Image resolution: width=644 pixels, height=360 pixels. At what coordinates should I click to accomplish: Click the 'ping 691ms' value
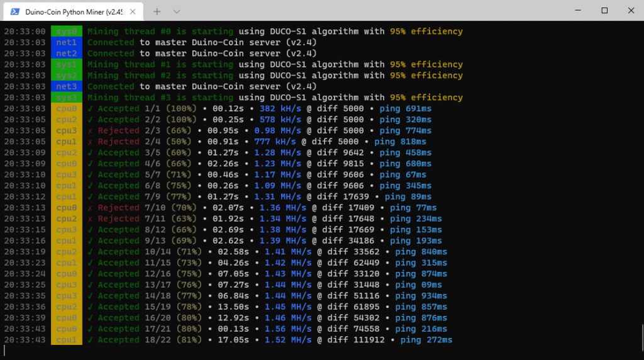click(406, 108)
